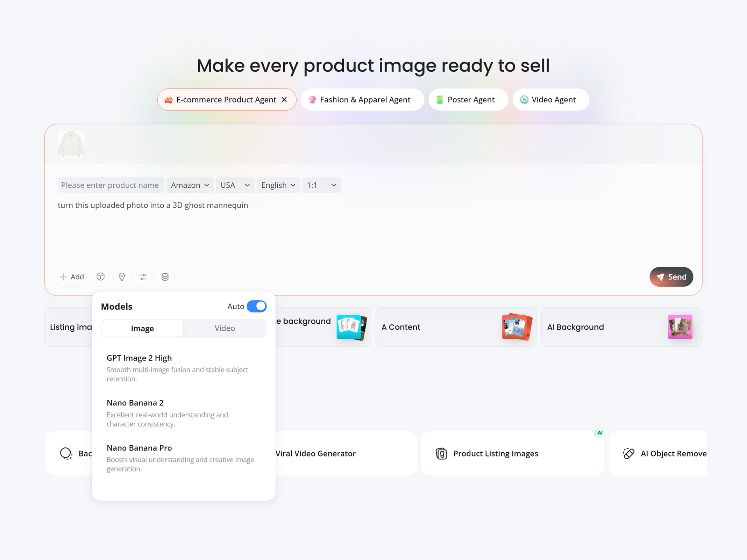The width and height of the screenshot is (747, 560).
Task: Expand the English language dropdown
Action: (278, 185)
